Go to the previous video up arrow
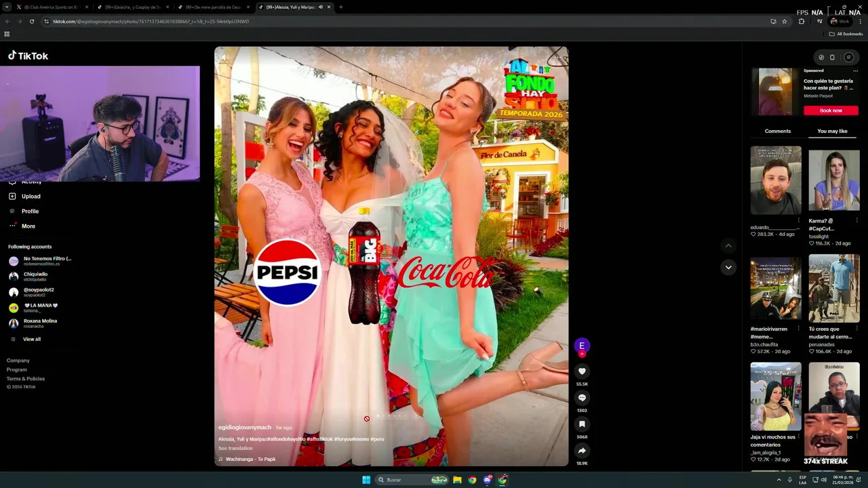 pyautogui.click(x=728, y=245)
